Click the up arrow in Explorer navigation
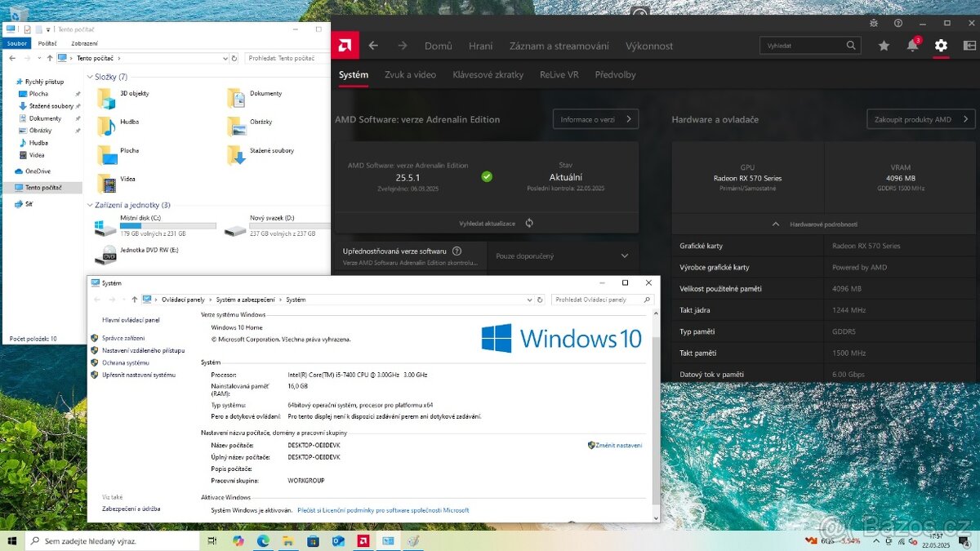 (50, 58)
